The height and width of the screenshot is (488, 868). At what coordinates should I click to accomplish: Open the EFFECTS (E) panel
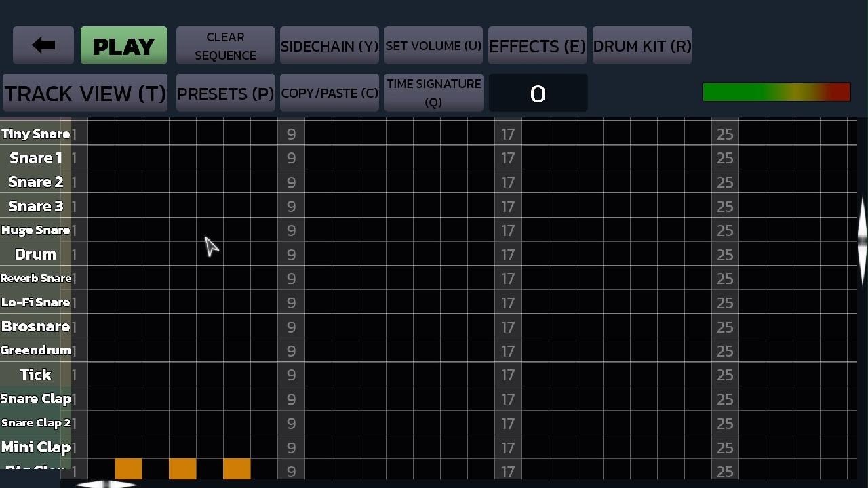pyautogui.click(x=537, y=46)
